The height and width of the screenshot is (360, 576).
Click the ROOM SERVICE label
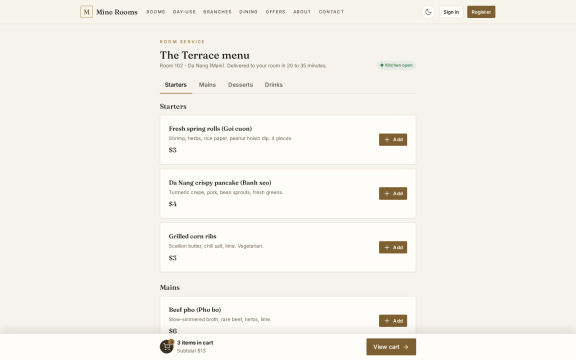(182, 42)
